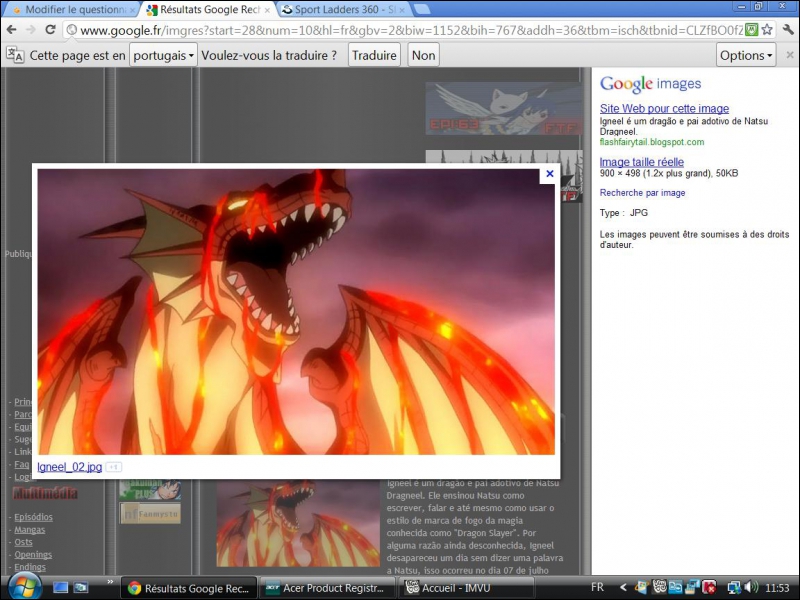Click the Show Desktop quick launch icon

coord(60,588)
